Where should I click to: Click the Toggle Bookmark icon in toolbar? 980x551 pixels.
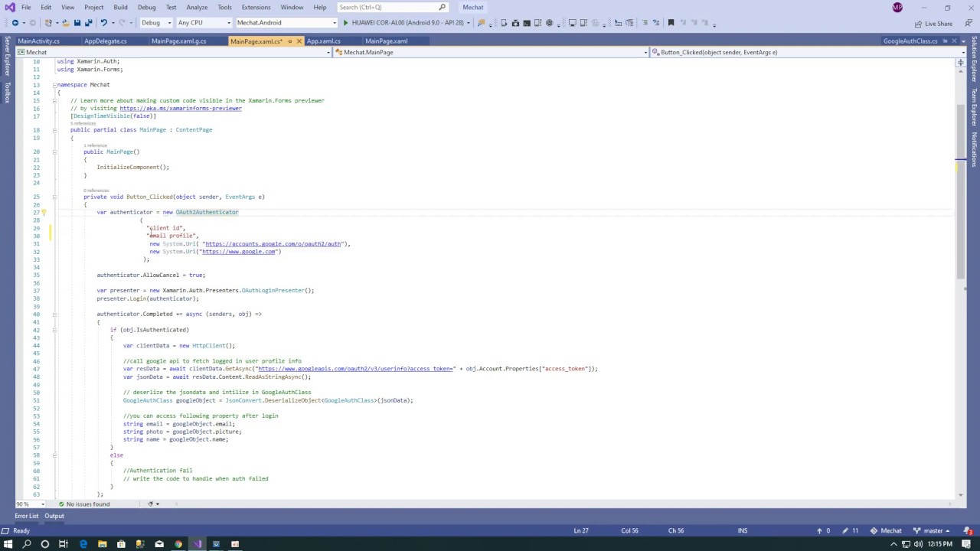pos(671,23)
